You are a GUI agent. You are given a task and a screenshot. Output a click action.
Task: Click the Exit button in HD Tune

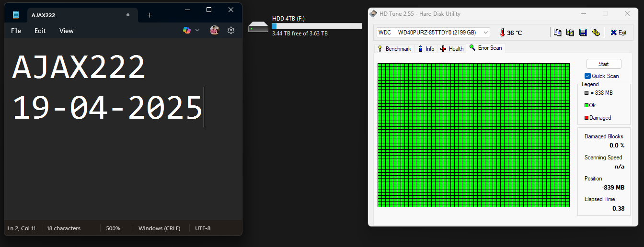coord(618,33)
